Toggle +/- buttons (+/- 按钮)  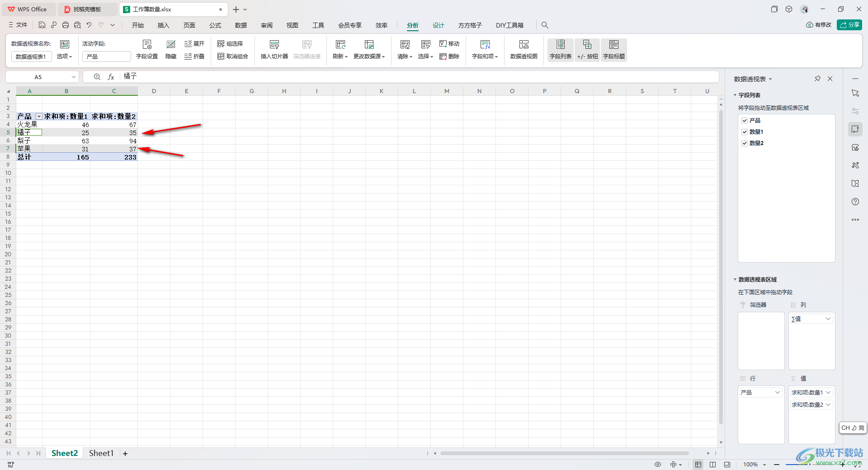[587, 50]
